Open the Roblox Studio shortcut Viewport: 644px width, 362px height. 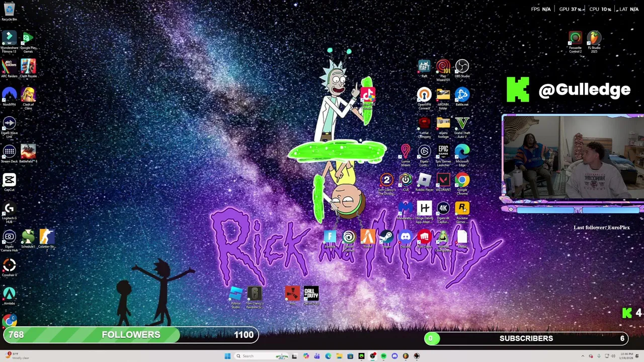(x=235, y=297)
